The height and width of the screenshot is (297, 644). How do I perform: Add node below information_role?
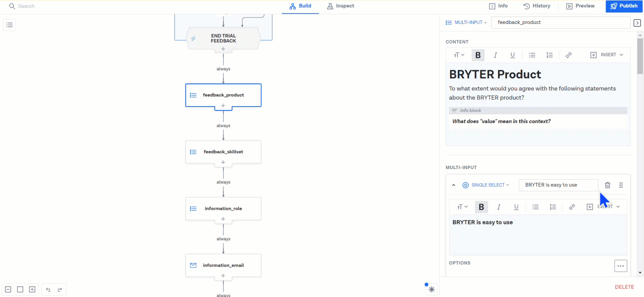pos(223,219)
